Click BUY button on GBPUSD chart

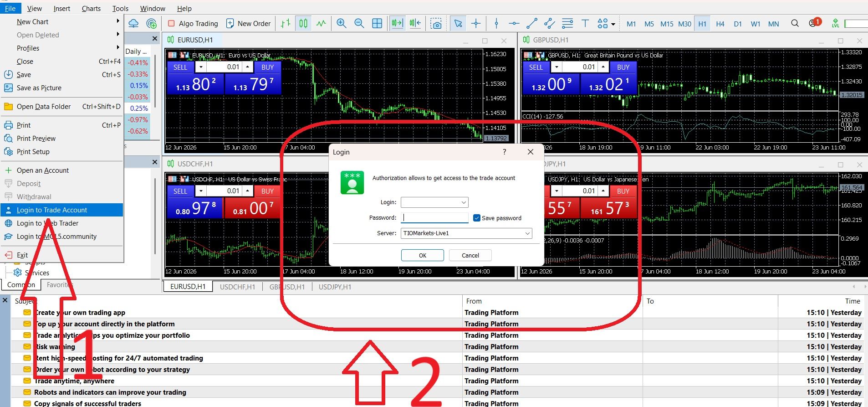[x=623, y=67]
